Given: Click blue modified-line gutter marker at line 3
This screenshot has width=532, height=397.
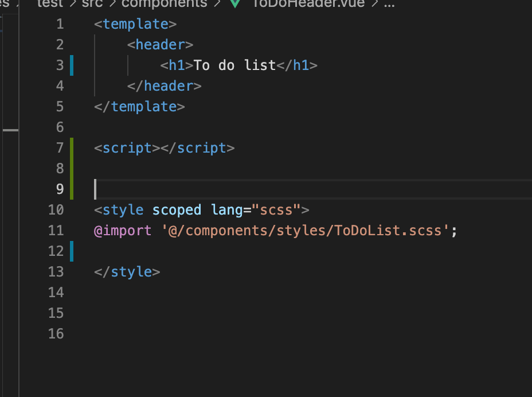Looking at the screenshot, I should click(x=72, y=65).
